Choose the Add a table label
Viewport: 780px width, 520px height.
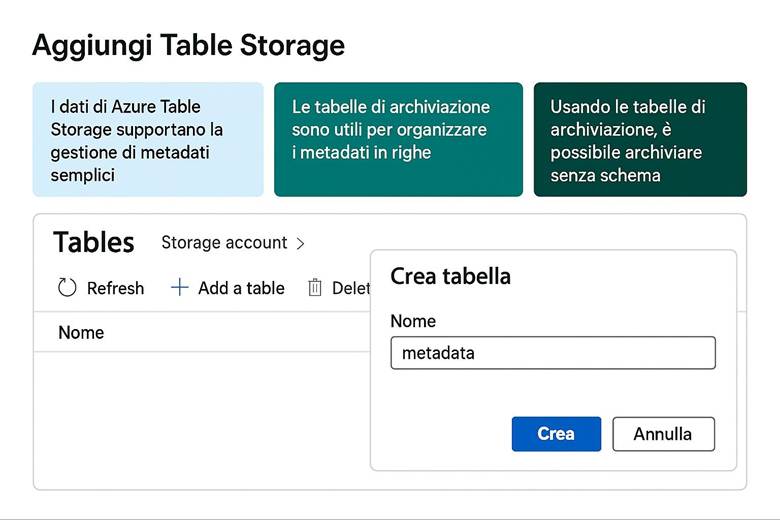tap(241, 288)
